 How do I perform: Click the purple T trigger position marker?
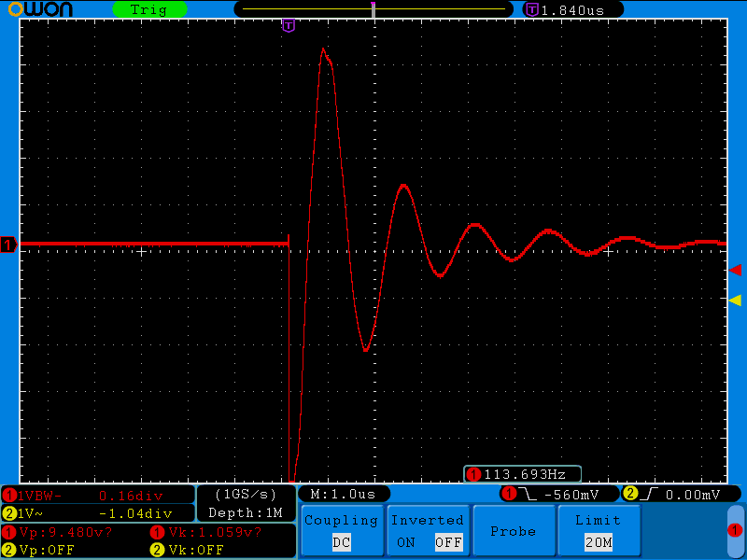289,26
